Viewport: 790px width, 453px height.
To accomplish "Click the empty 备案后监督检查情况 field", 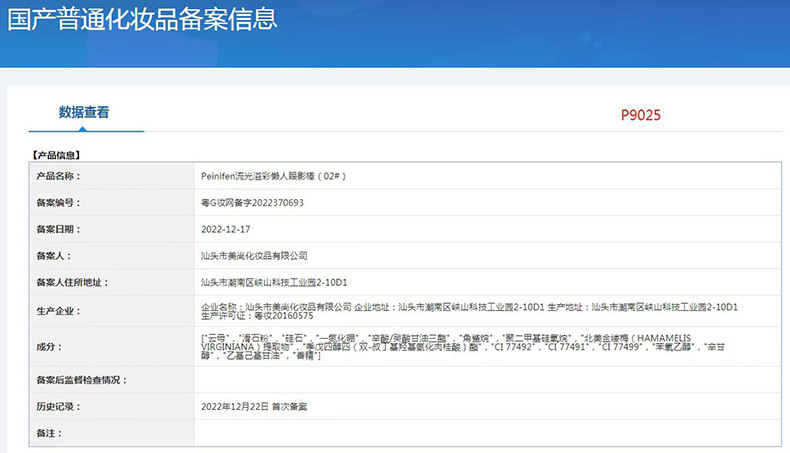I will 487,380.
